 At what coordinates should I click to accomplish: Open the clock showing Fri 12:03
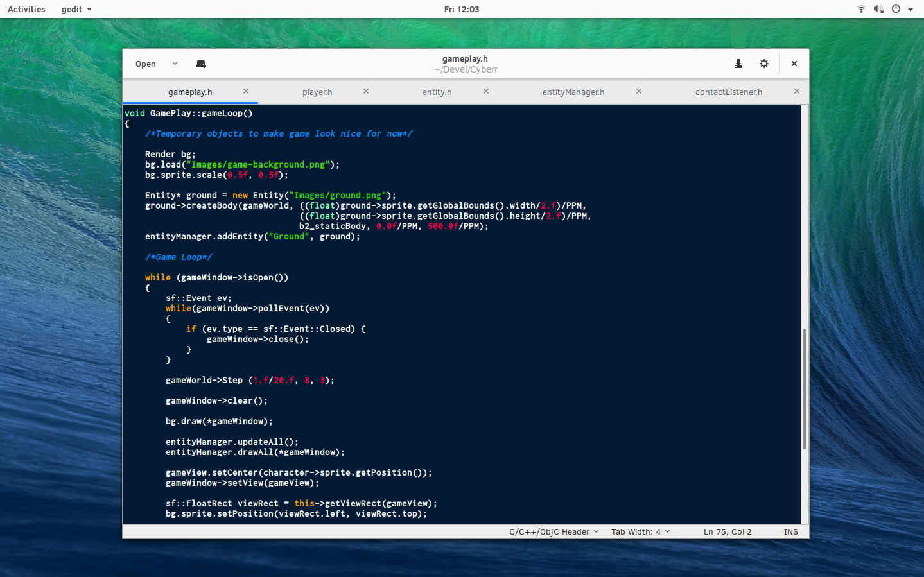point(462,9)
